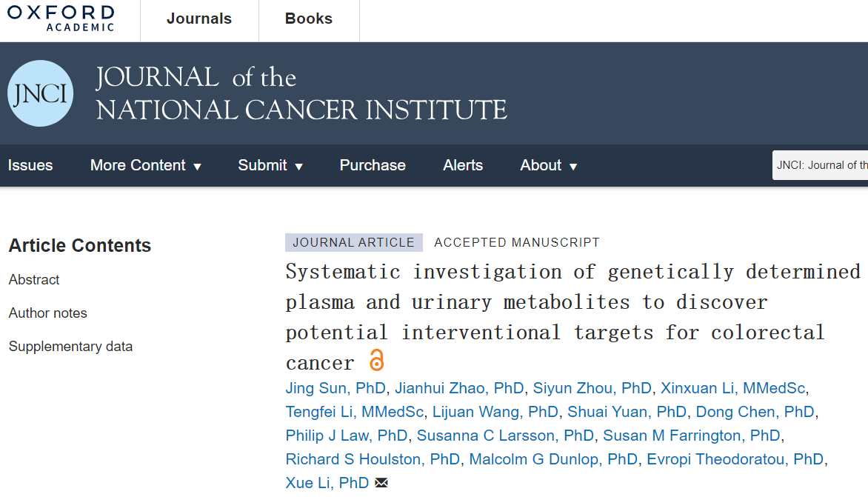Click the JNCI circular logo

tap(41, 93)
